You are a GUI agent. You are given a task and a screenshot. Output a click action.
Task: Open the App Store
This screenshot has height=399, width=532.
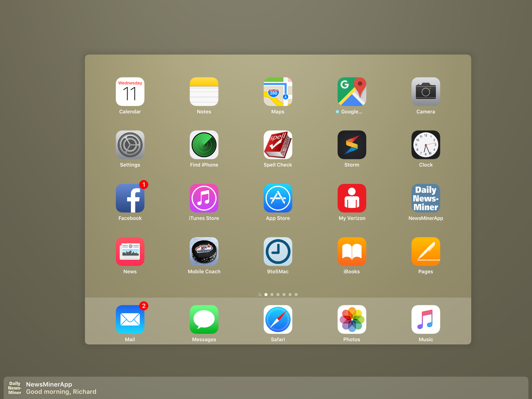click(278, 198)
